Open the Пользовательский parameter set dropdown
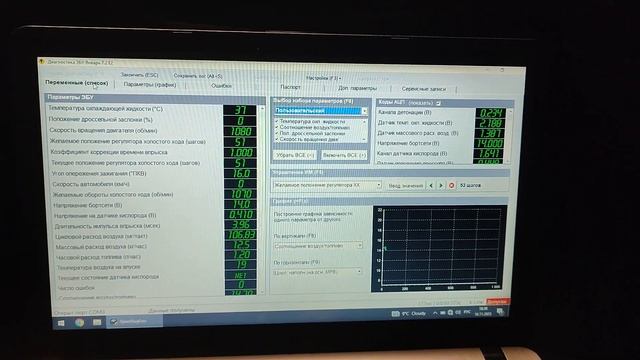 (364, 111)
